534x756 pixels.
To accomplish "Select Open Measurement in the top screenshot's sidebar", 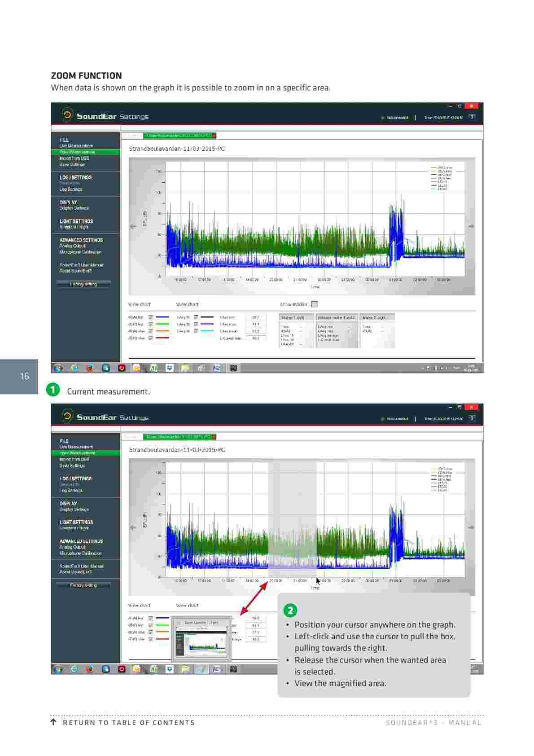I will (77, 152).
